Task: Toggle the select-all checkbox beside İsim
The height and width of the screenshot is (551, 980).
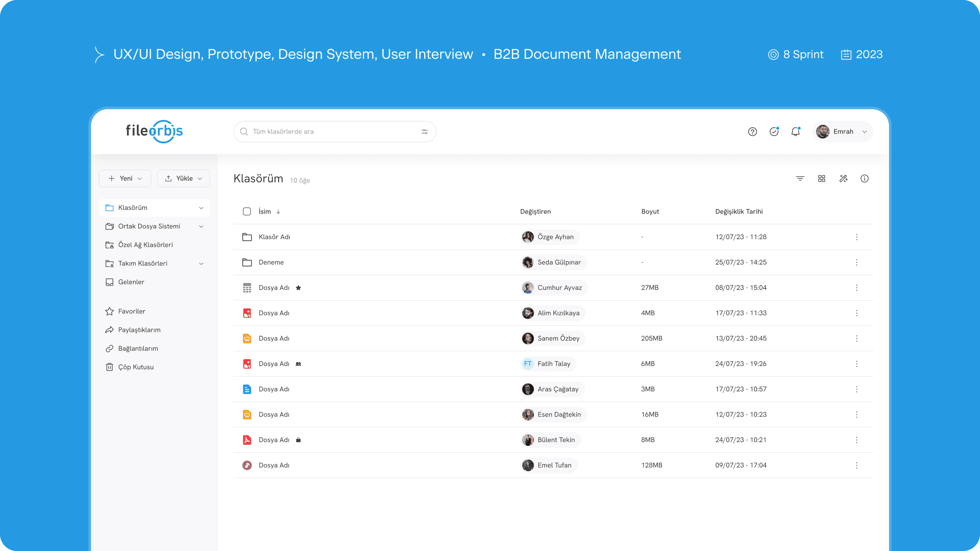Action: (x=246, y=211)
